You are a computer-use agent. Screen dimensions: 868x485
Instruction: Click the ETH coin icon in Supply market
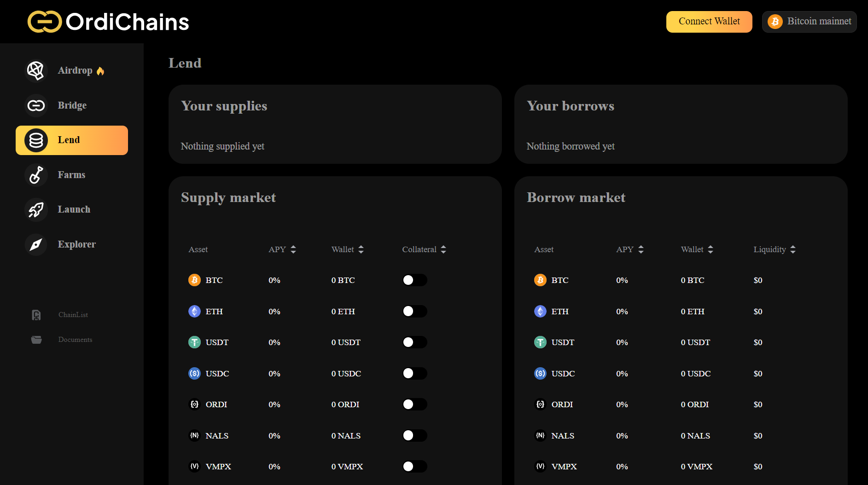point(194,311)
